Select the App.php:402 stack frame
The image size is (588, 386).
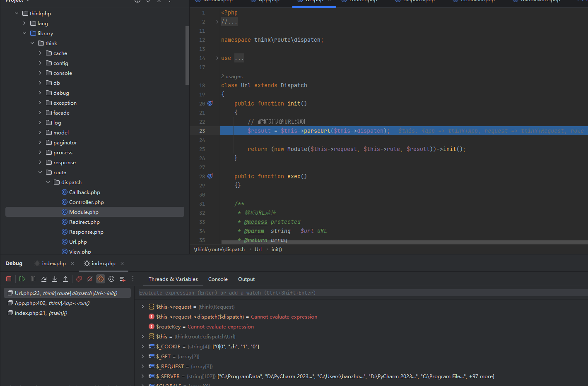pos(52,303)
